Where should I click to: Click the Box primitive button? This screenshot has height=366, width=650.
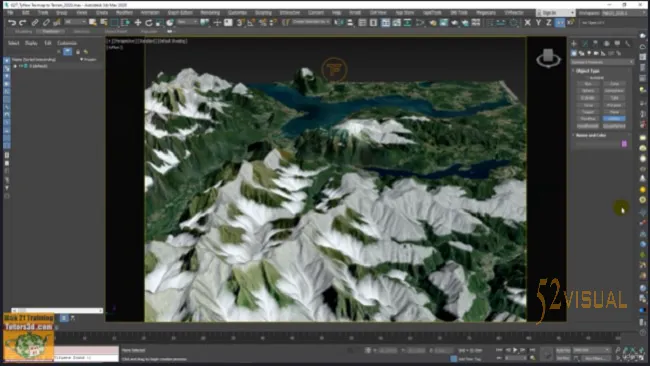[588, 84]
